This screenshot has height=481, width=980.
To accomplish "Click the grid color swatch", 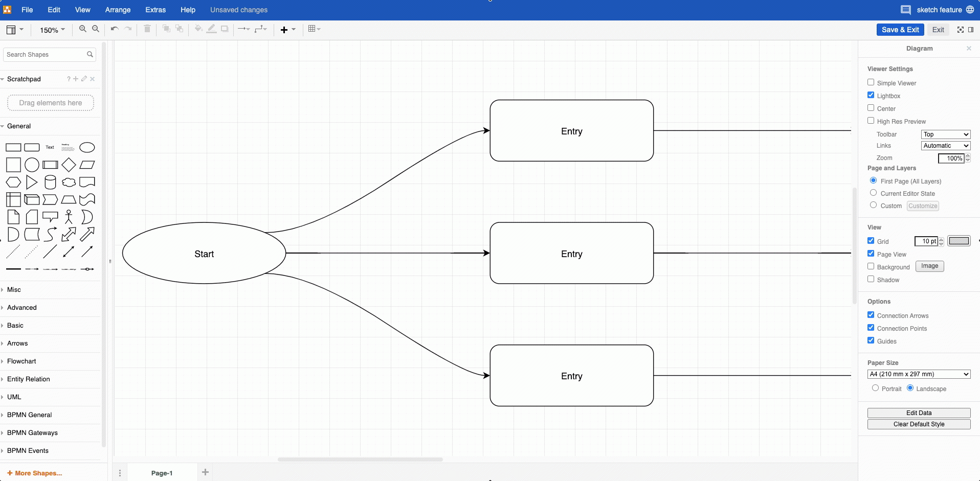I will pos(959,241).
